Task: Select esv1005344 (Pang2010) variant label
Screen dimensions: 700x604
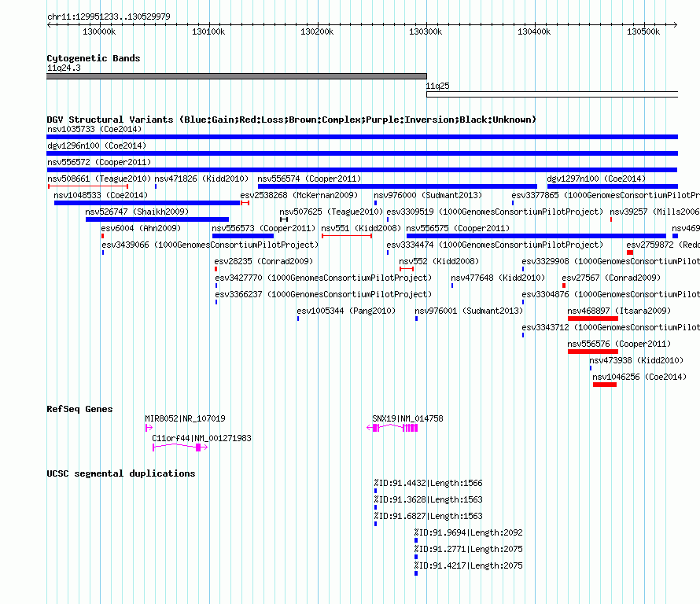Action: click(346, 311)
